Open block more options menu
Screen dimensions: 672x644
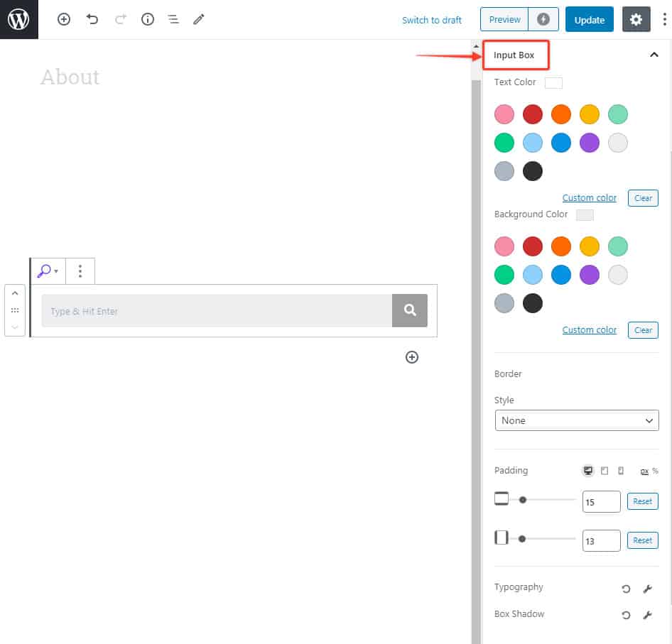click(x=80, y=271)
